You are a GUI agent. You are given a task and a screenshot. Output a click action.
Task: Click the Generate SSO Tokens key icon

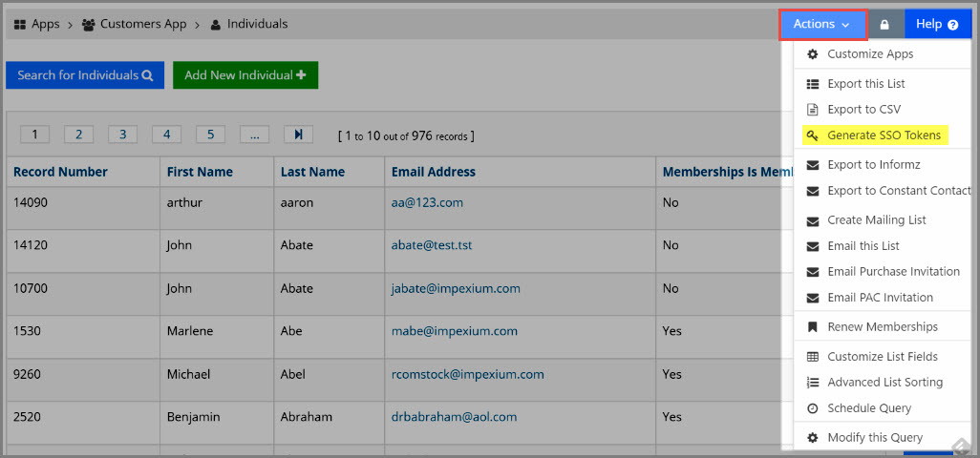[813, 135]
